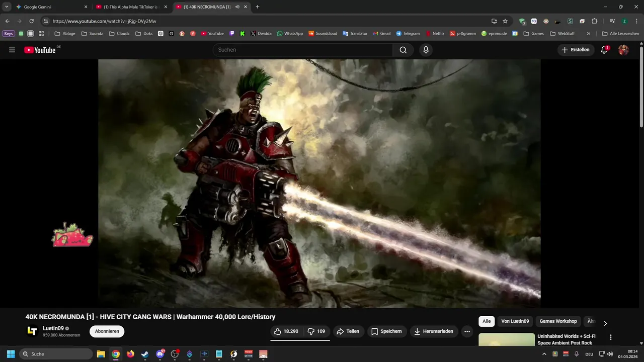The height and width of the screenshot is (362, 644).
Task: Open File Explorer from the taskbar
Action: tap(101, 354)
